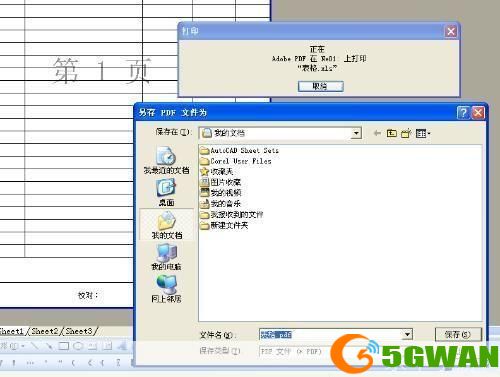Screen dimensions: 500x377
Task: Expand the 保存在 location dropdown
Action: [x=356, y=133]
